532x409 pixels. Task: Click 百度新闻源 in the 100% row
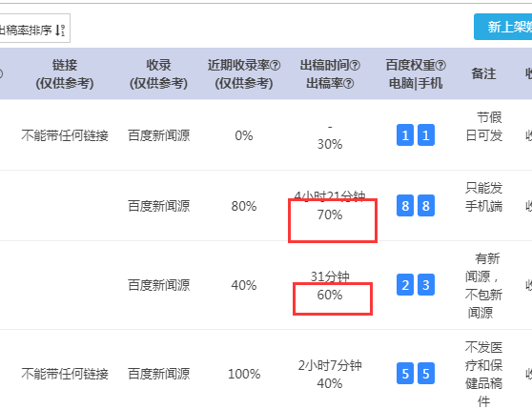pos(159,374)
